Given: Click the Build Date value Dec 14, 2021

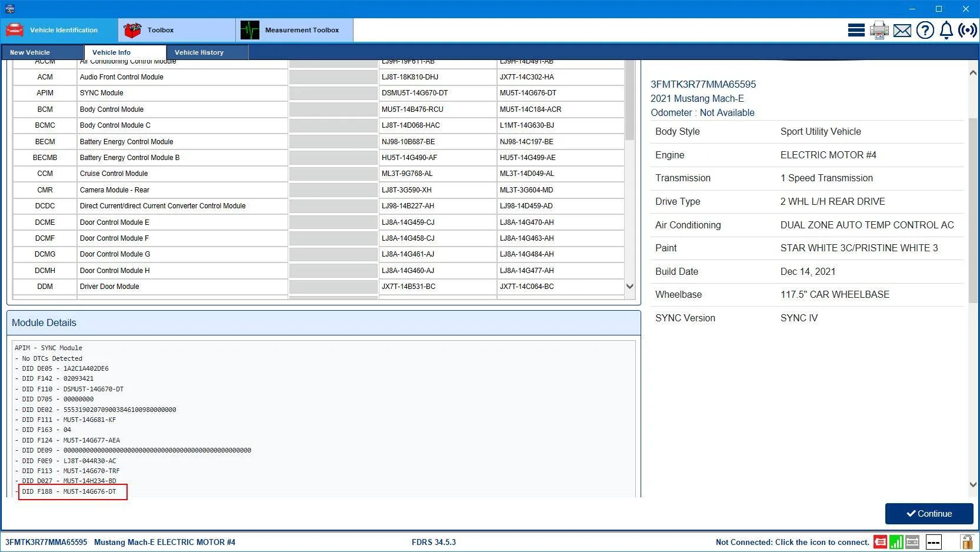Looking at the screenshot, I should click(x=808, y=272).
